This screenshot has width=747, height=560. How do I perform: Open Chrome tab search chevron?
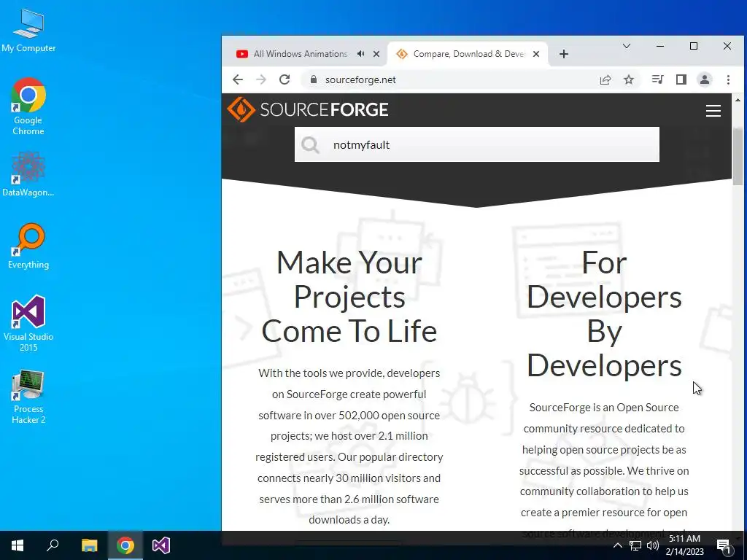point(627,46)
